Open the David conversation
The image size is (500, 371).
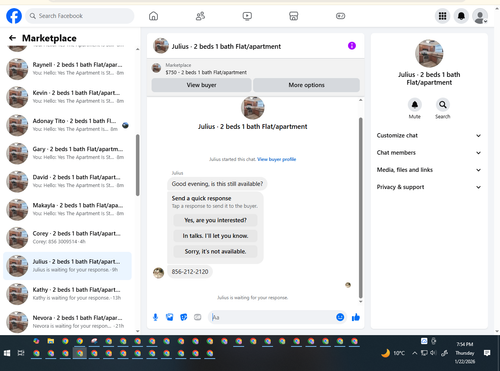pyautogui.click(x=67, y=181)
